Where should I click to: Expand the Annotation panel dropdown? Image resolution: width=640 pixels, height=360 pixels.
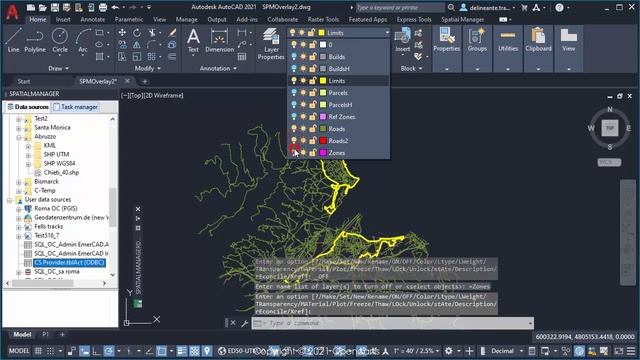218,69
